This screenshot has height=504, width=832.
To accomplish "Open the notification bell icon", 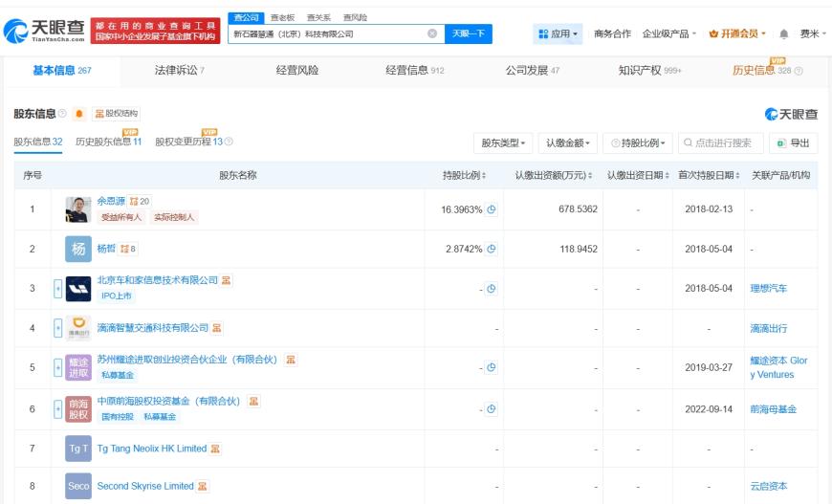I will 784,34.
